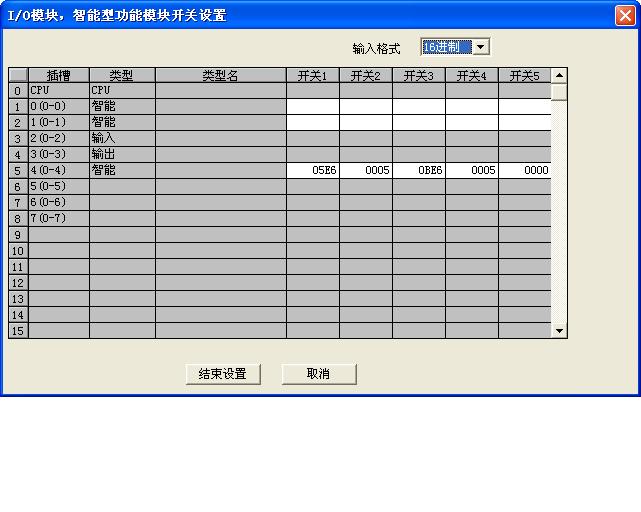Click the 开关1 cell for slot 0(0-0)

point(313,107)
